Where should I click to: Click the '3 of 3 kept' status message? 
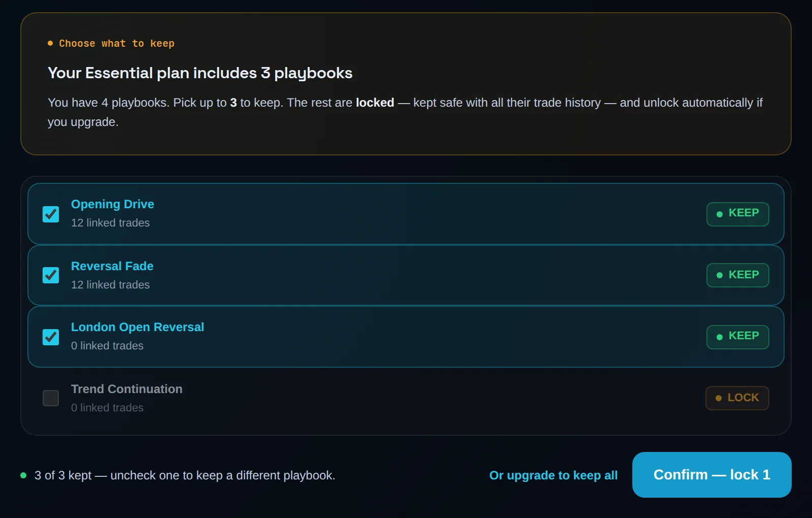point(185,475)
